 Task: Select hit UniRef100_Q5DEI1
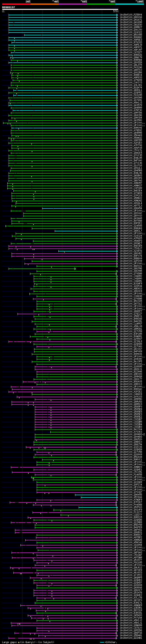131,316
